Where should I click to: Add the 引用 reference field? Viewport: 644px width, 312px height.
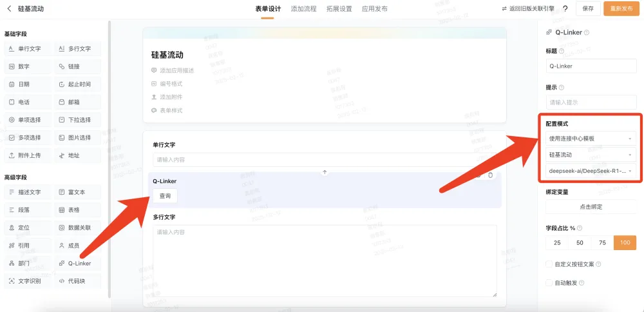tap(28, 246)
